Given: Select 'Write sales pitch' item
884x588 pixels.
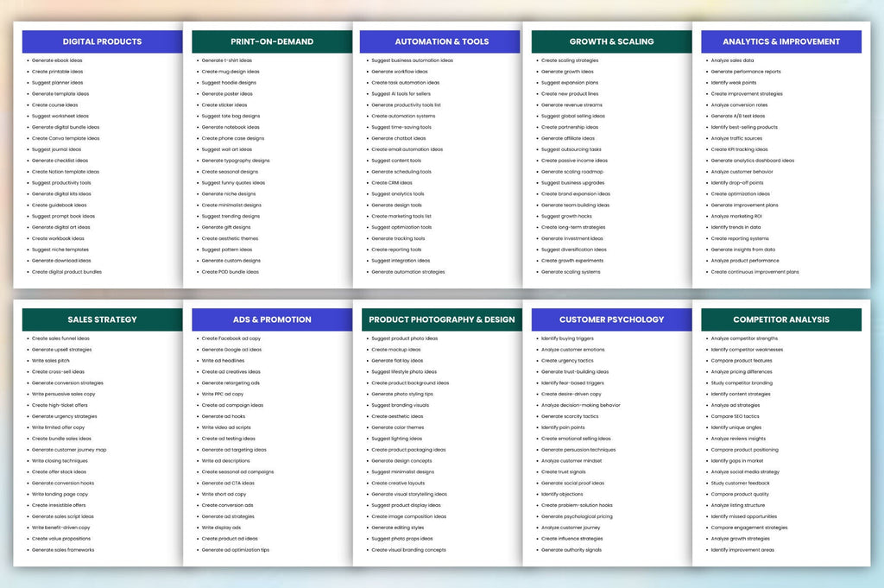Looking at the screenshot, I should [x=51, y=361].
